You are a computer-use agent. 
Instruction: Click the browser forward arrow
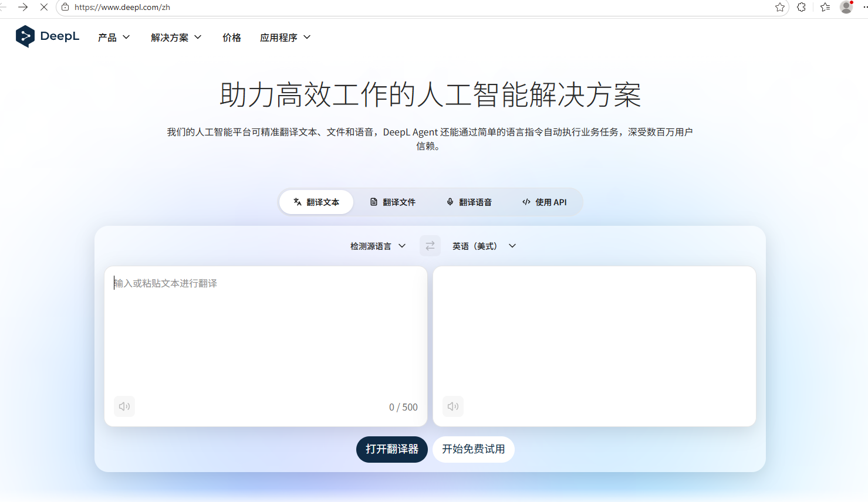(x=23, y=7)
